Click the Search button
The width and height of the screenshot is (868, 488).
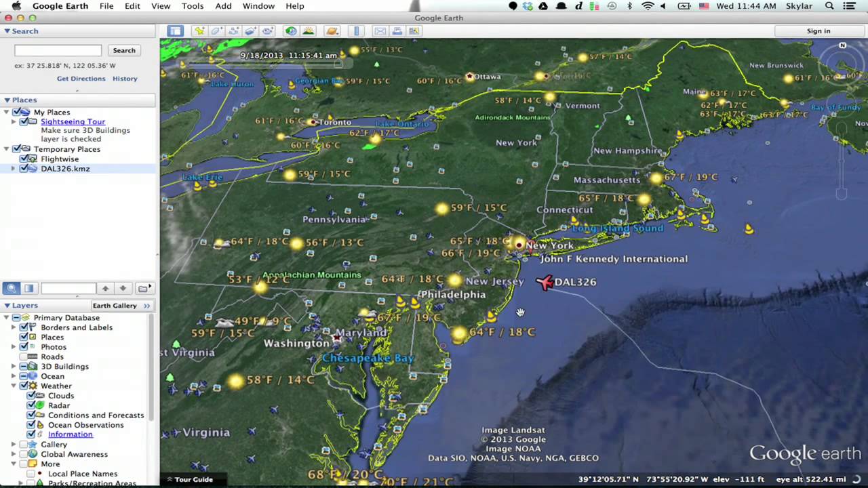[x=124, y=50]
